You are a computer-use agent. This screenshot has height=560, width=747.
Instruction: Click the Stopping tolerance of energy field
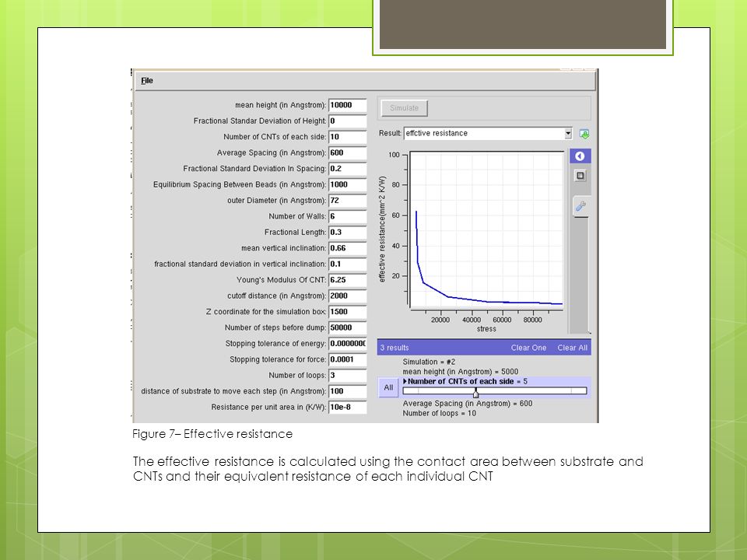pyautogui.click(x=347, y=343)
